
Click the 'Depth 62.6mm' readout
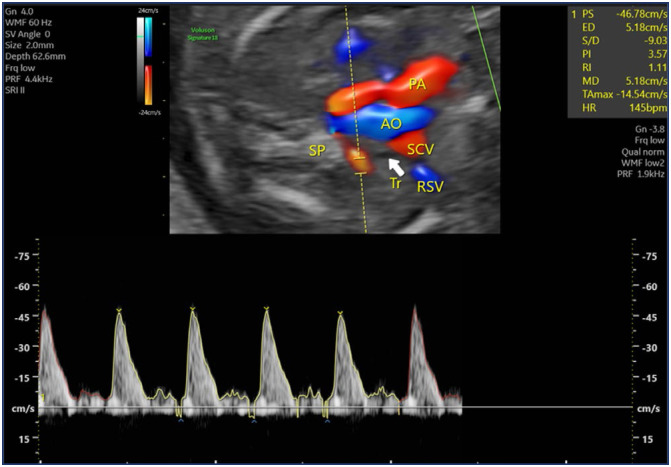(x=36, y=57)
